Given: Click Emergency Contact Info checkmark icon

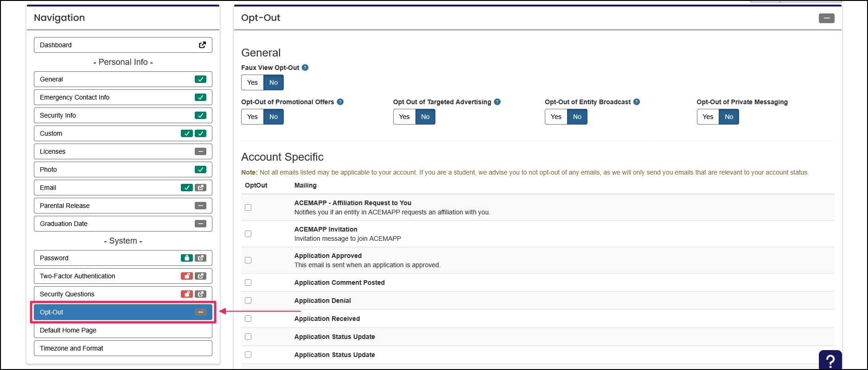Looking at the screenshot, I should click(x=200, y=97).
